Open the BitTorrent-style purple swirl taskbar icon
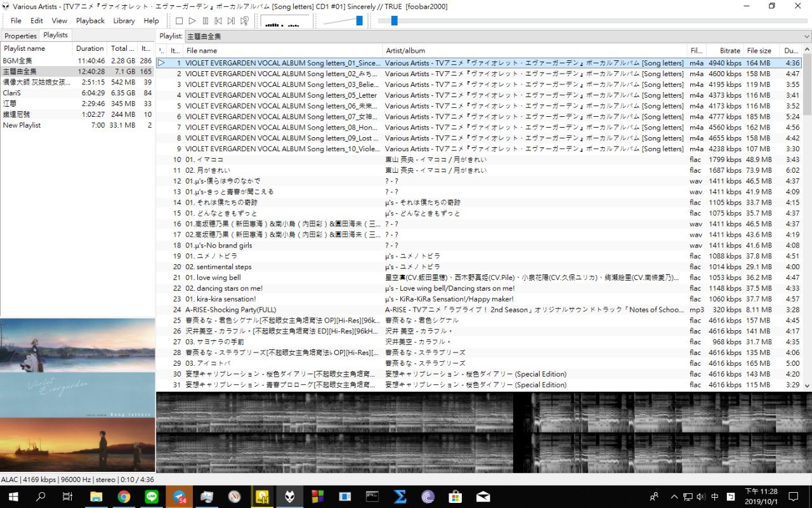The height and width of the screenshot is (508, 812). tap(428, 497)
